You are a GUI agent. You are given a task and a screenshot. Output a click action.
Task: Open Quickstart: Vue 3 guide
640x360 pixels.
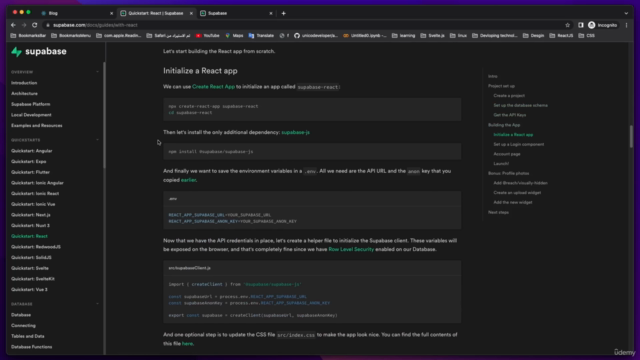point(29,289)
